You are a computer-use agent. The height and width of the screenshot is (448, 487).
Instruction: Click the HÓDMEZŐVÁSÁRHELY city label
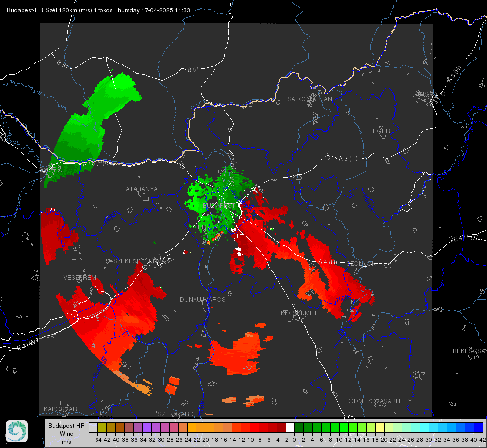click(378, 401)
